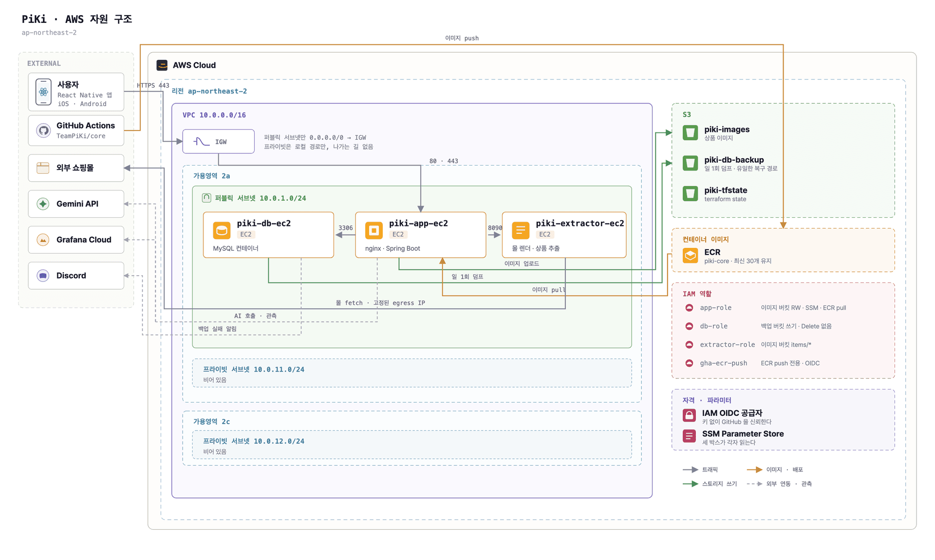Select the 3306 port label
935x560 pixels.
pos(346,228)
